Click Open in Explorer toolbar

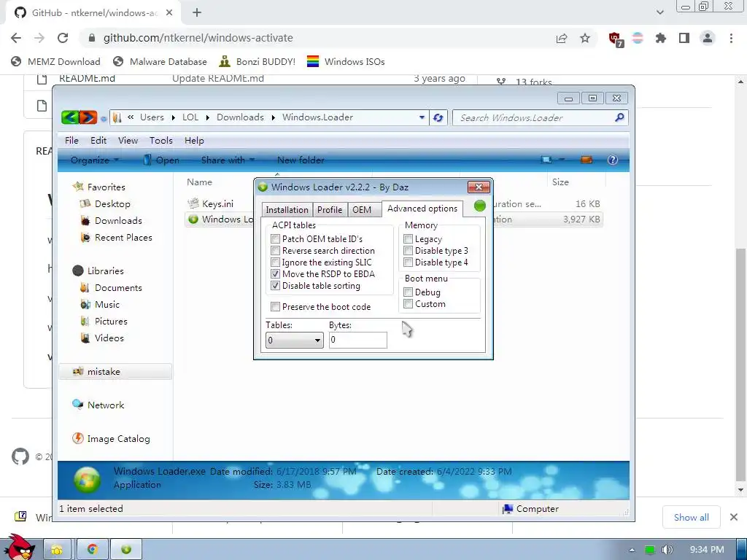161,160
